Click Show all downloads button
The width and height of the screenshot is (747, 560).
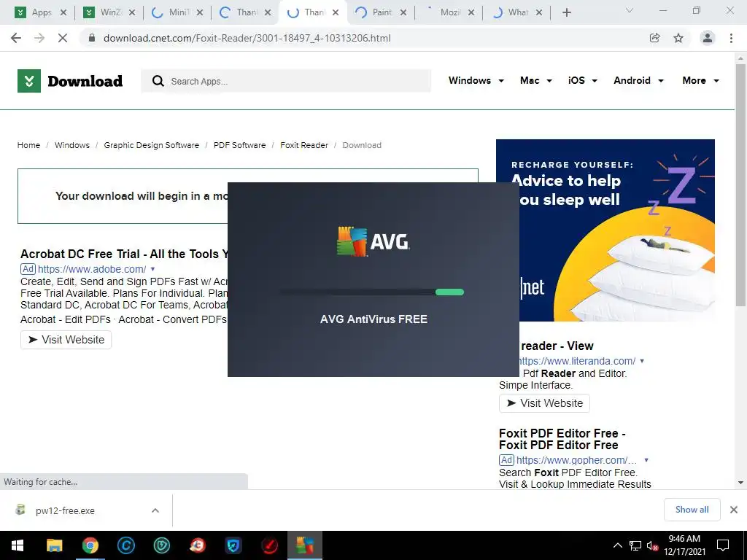(x=692, y=510)
